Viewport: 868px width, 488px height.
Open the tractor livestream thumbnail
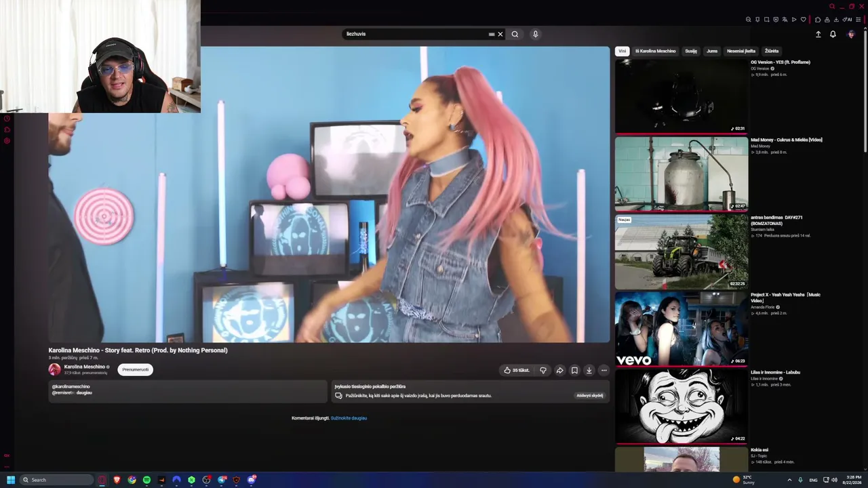coord(681,251)
